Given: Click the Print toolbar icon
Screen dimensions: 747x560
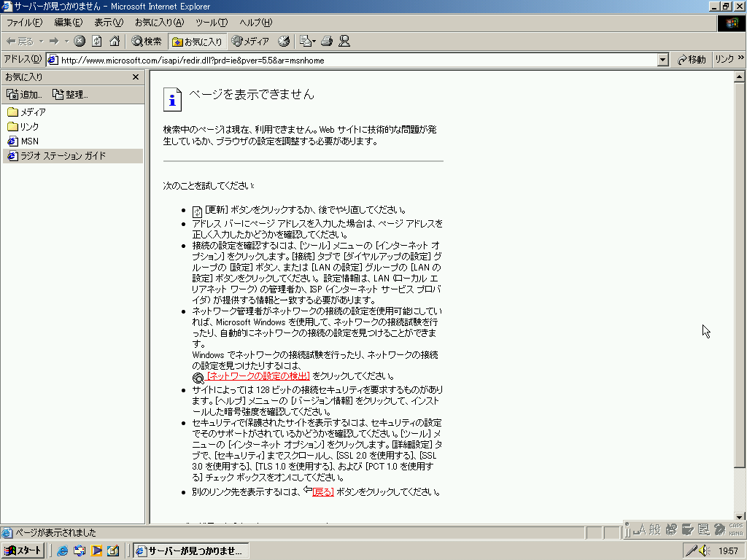Looking at the screenshot, I should click(327, 42).
